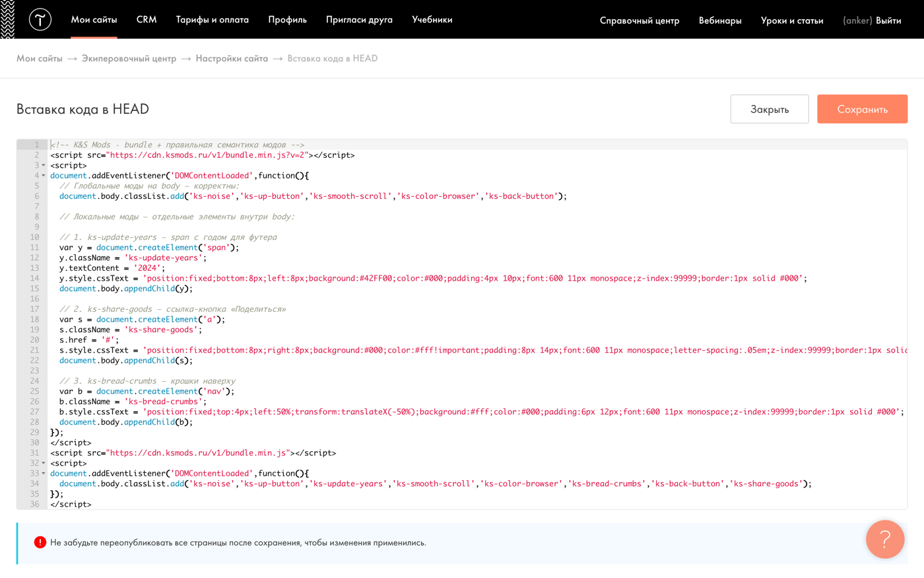The image size is (924, 578).
Task: Click the Закрыть button
Action: click(770, 109)
